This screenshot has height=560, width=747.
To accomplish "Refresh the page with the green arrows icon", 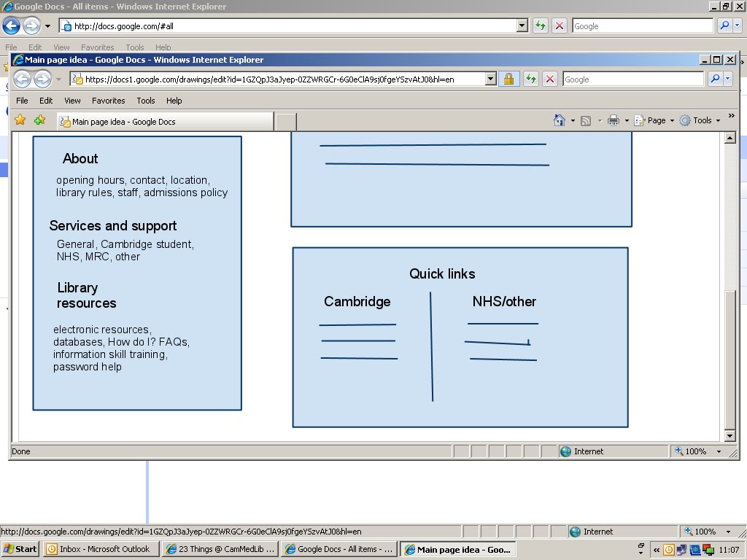I will (x=530, y=79).
